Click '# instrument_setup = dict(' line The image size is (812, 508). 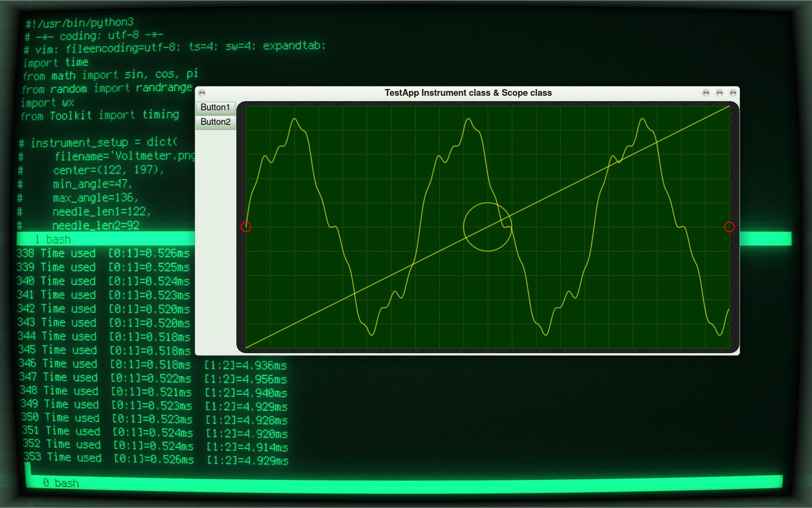click(x=98, y=142)
